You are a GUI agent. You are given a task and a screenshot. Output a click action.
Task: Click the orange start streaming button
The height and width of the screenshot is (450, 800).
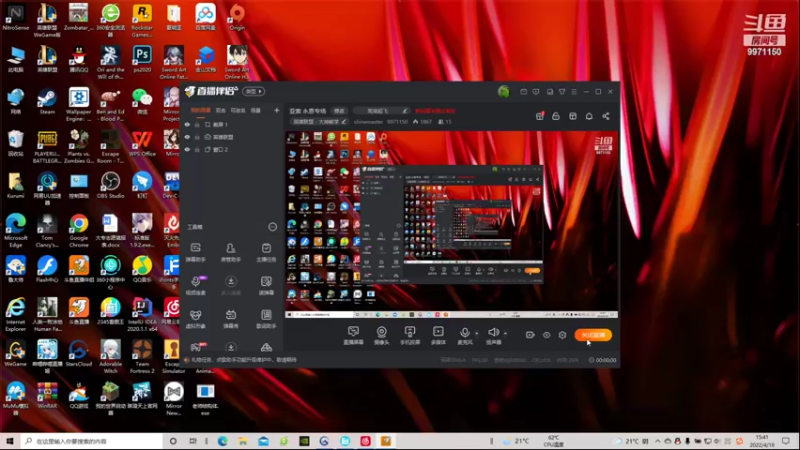point(593,335)
